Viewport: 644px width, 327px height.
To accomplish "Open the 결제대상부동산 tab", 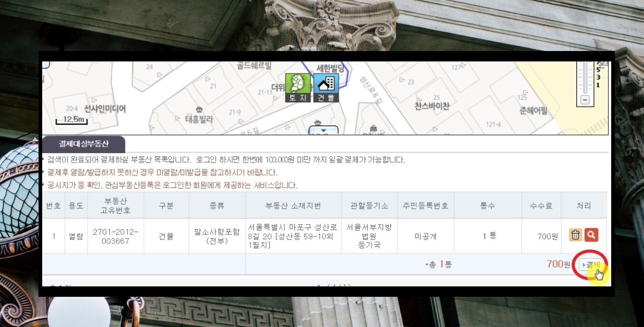I will [84, 144].
